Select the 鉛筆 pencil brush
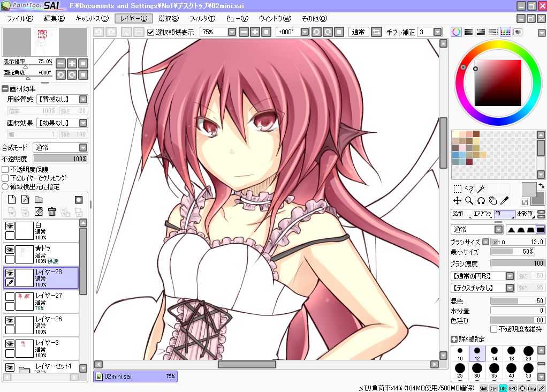The height and width of the screenshot is (392, 547). 461,214
